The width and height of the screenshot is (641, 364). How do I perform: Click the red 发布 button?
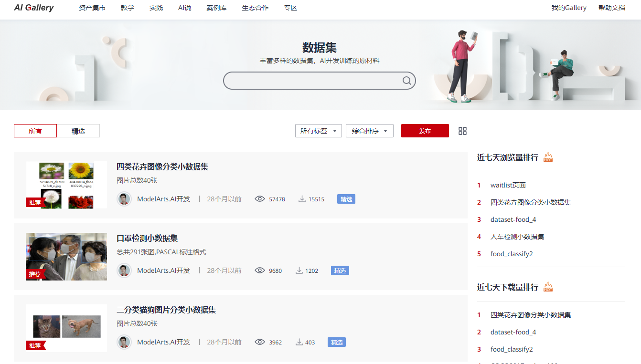(x=425, y=131)
